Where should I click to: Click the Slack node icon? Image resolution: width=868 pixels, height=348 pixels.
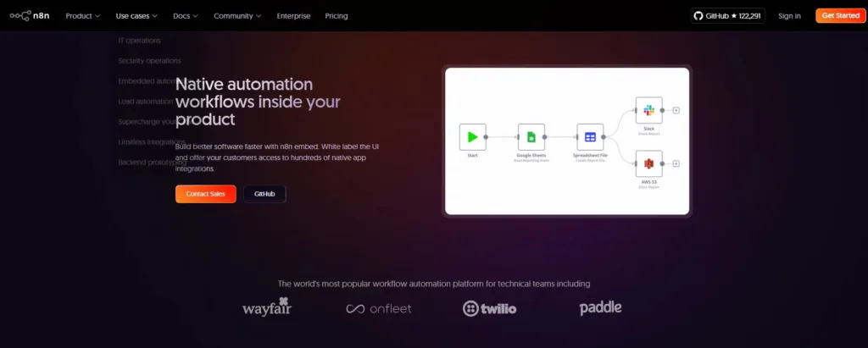coord(648,110)
